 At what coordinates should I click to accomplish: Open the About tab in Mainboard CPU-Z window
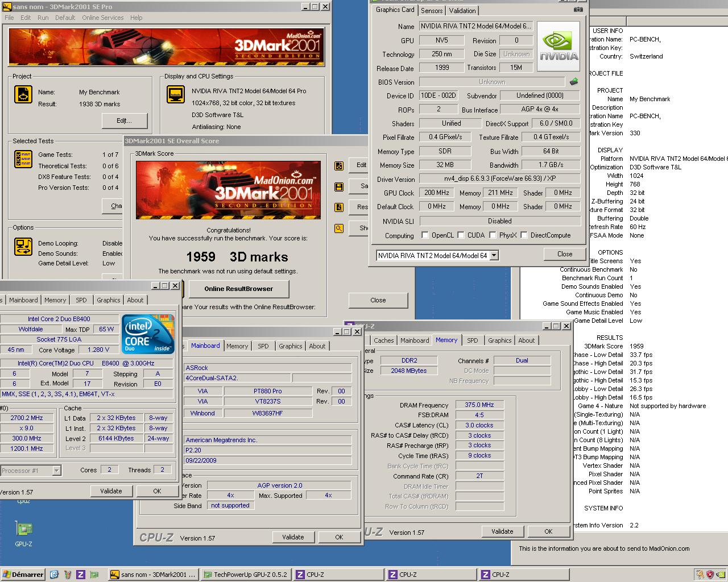pyautogui.click(x=317, y=346)
